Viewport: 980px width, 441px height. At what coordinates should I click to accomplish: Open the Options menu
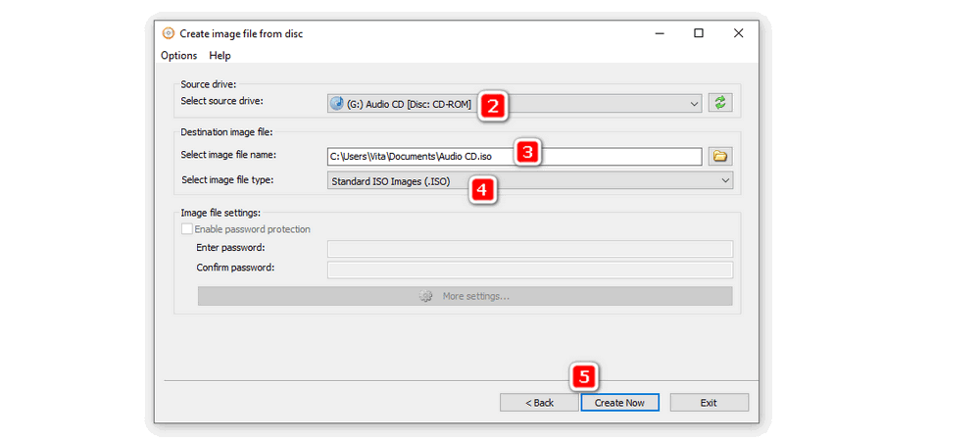pos(178,56)
